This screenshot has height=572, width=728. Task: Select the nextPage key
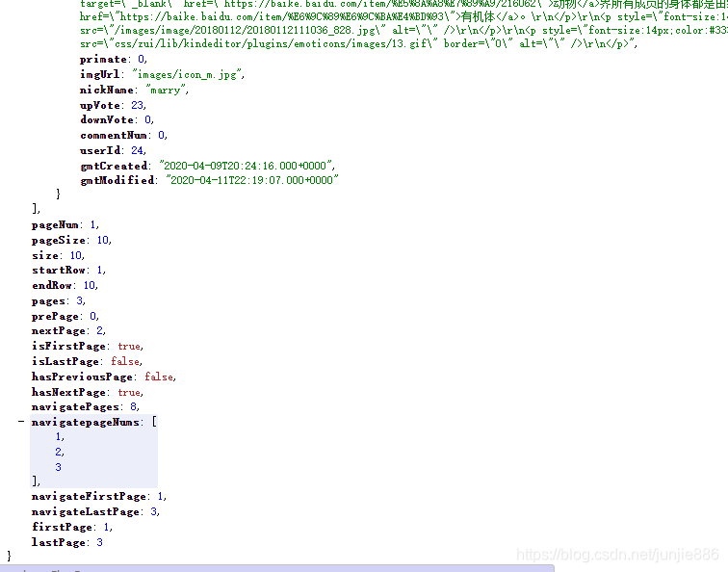click(x=59, y=331)
